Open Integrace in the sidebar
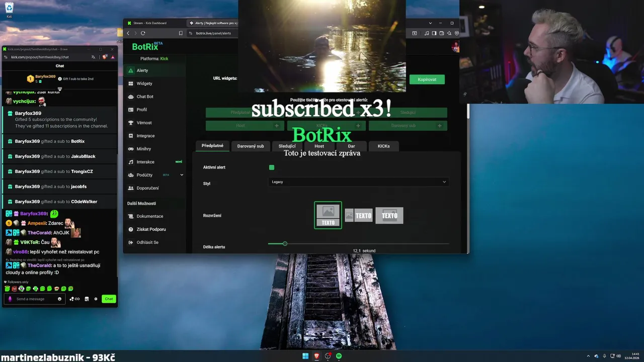 155,136
